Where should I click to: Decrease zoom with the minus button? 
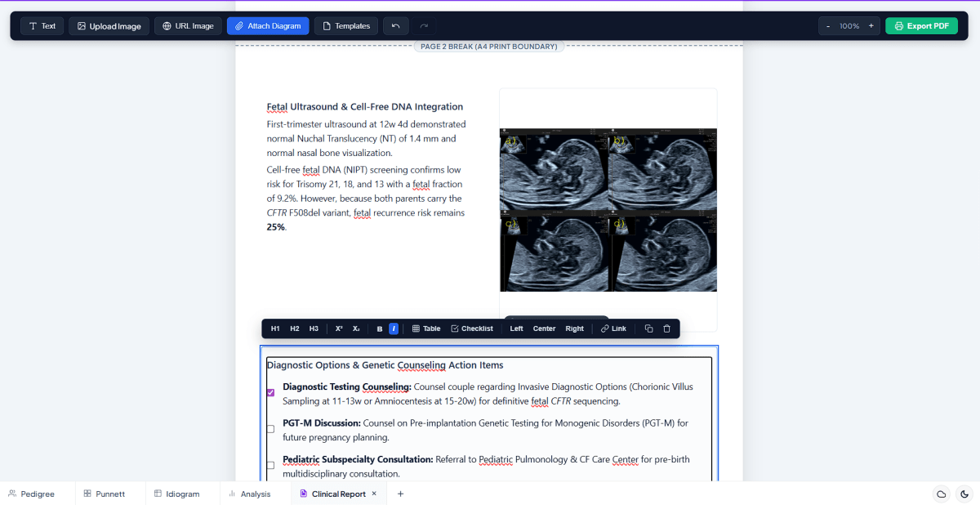(x=828, y=26)
